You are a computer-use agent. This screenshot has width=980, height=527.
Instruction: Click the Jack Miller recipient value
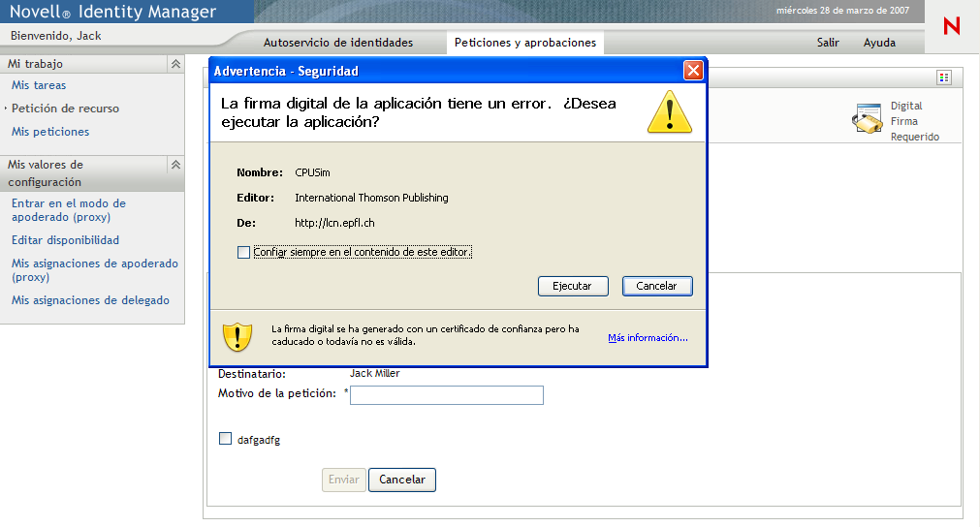(x=374, y=373)
